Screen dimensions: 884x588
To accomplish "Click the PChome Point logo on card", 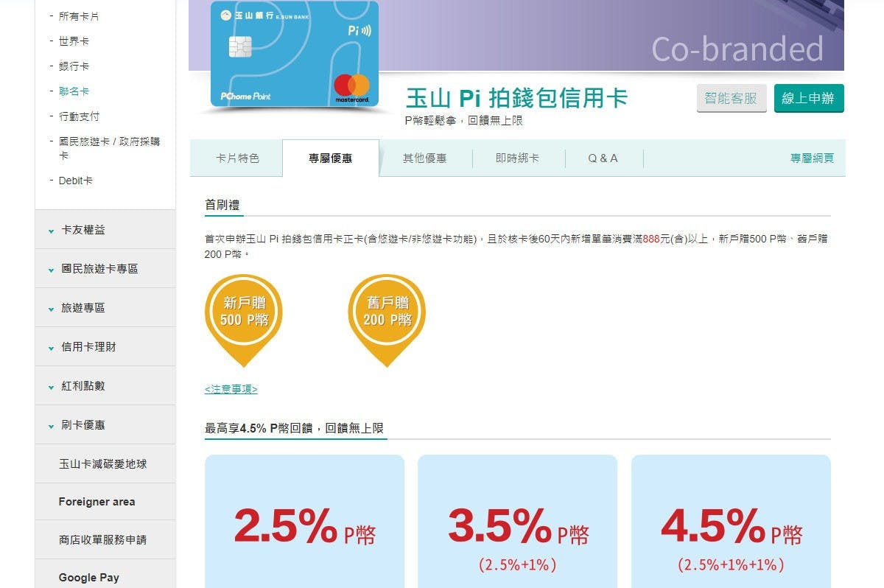I will pyautogui.click(x=245, y=96).
